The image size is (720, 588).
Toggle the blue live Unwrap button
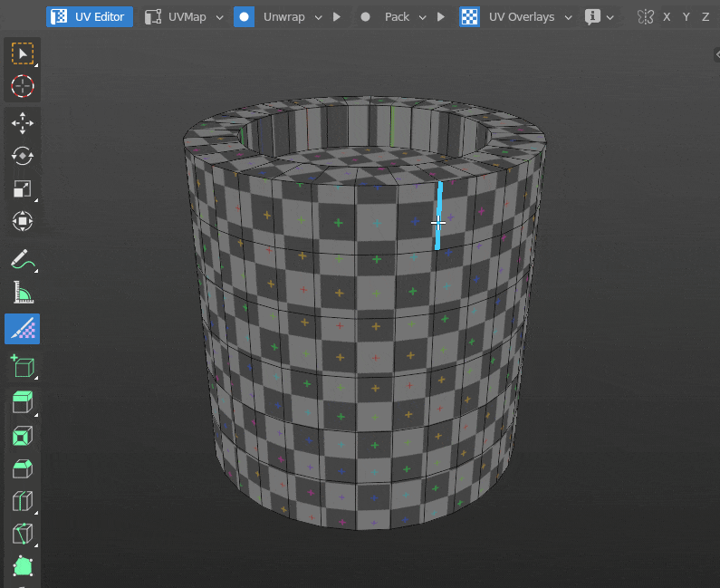point(244,17)
